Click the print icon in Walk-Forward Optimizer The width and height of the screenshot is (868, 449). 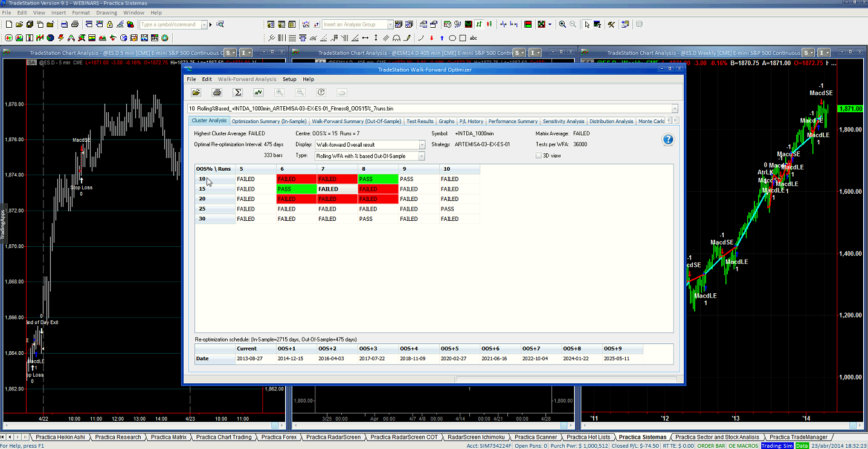pyautogui.click(x=217, y=92)
